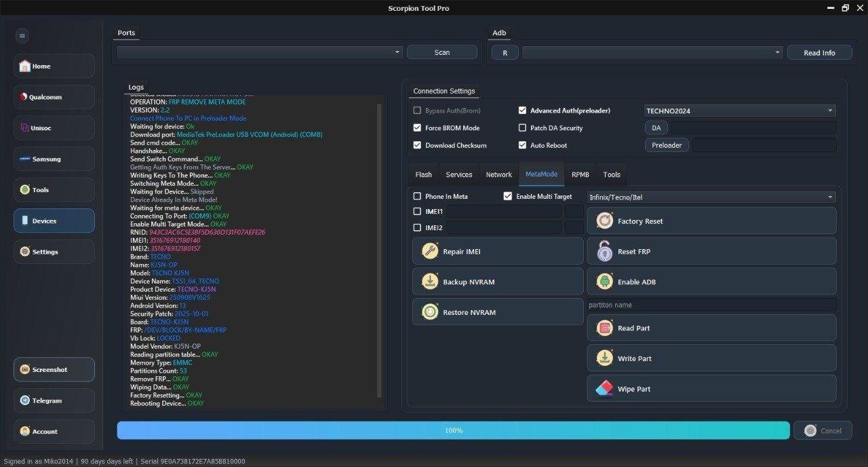Viewport: 868px width, 467px height.
Task: Toggle Bypass Auth(Brom) checkbox
Action: pos(417,110)
